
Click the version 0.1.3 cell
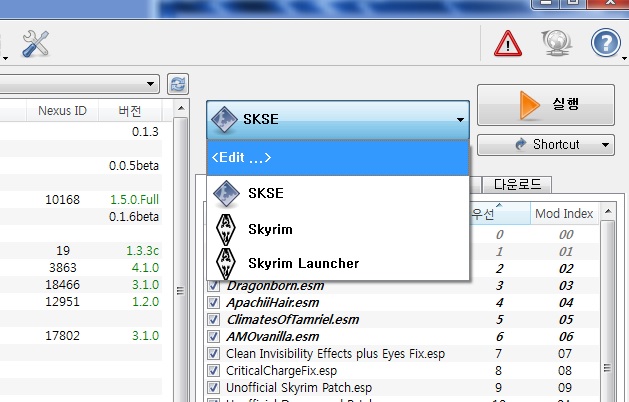[145, 132]
